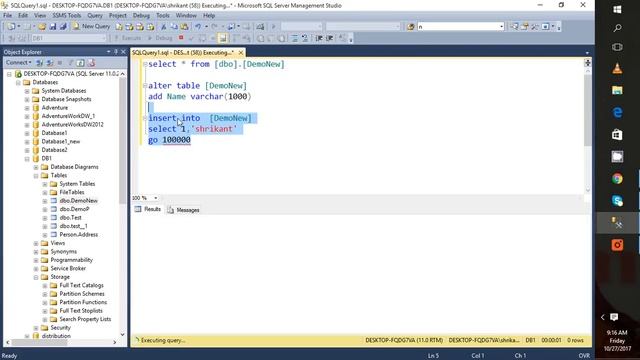Click the Object Explorer refresh icon
640x360 pixels.
(x=80, y=63)
